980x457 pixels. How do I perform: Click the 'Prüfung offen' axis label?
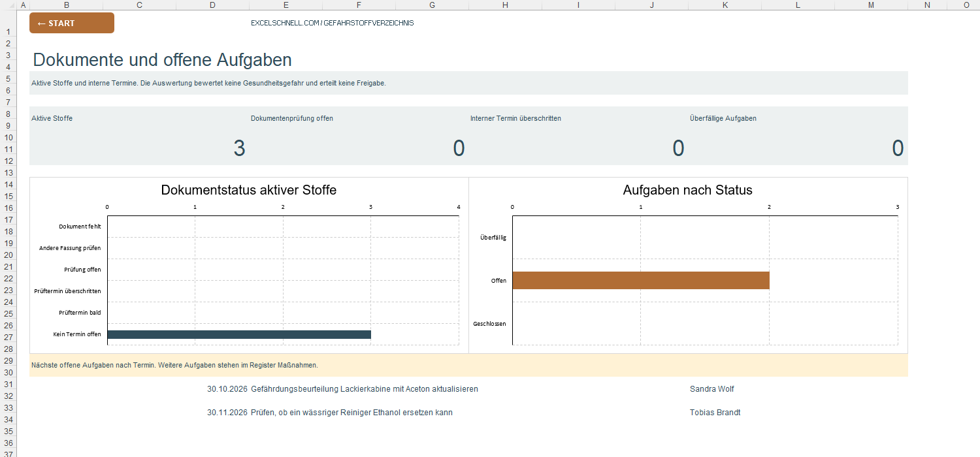coord(82,270)
